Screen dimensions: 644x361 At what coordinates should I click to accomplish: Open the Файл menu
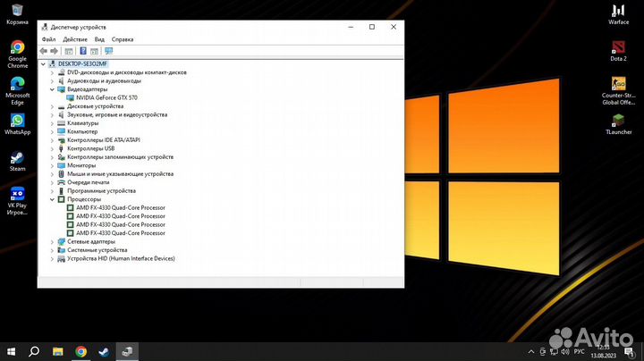click(48, 39)
